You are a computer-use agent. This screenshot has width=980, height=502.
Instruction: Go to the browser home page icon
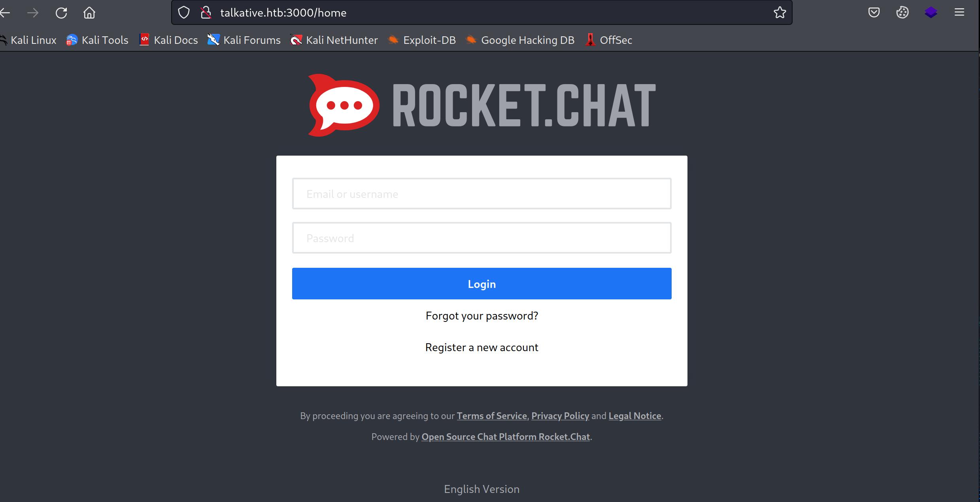pos(89,13)
